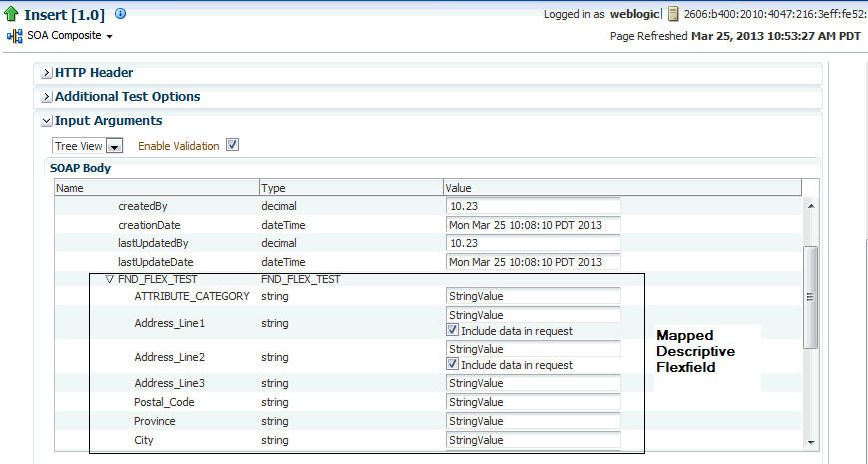868x464 pixels.
Task: Click the ATTRIBUTE_CATEGORY value field
Action: (533, 296)
